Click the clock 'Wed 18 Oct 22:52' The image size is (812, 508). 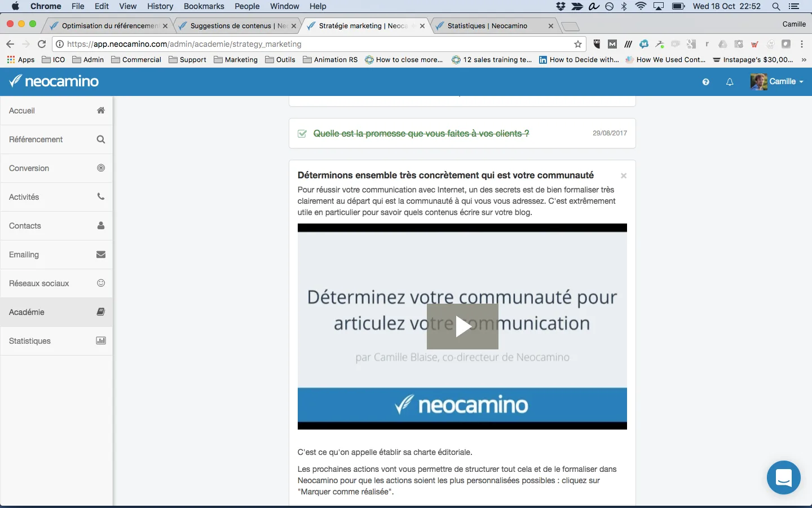click(727, 6)
